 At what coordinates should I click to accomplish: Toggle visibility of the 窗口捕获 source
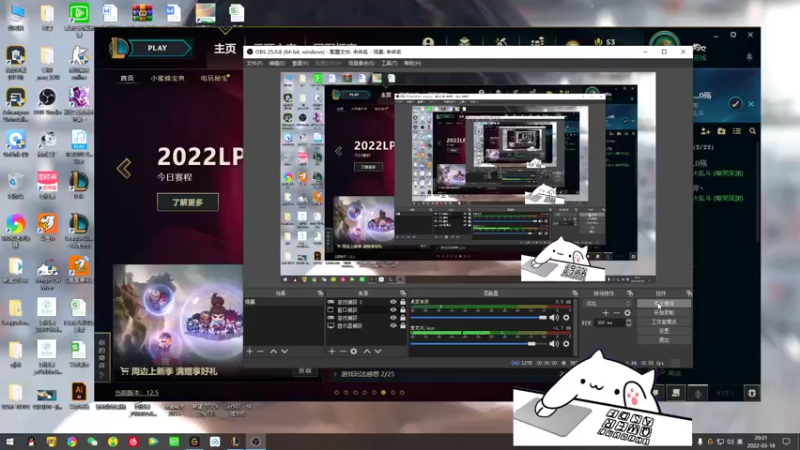(x=393, y=310)
